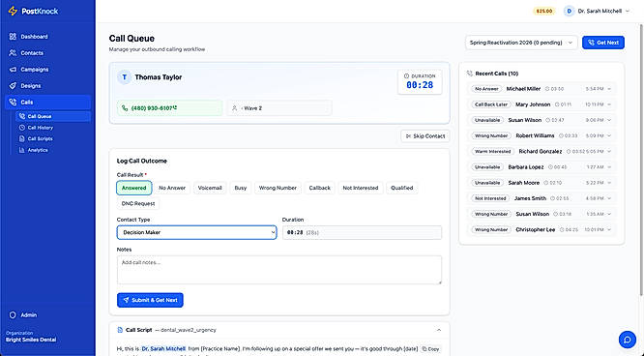
Task: Open the Contact Type Decision Maker dropdown
Action: [x=196, y=232]
